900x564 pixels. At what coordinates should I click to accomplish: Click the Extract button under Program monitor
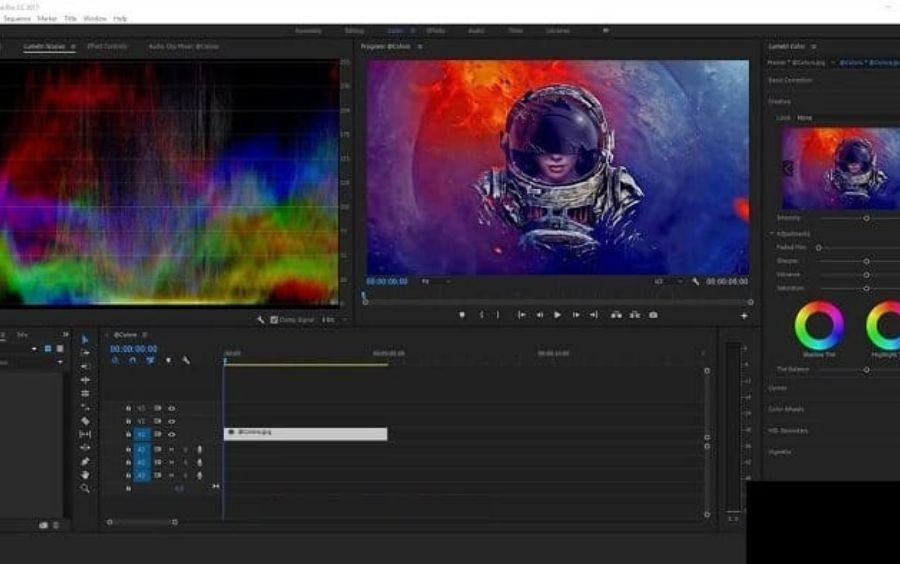click(634, 315)
